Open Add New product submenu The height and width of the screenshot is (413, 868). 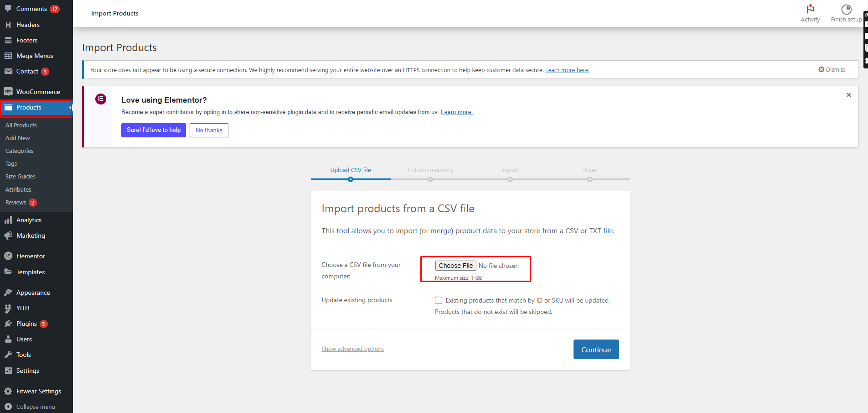[18, 138]
